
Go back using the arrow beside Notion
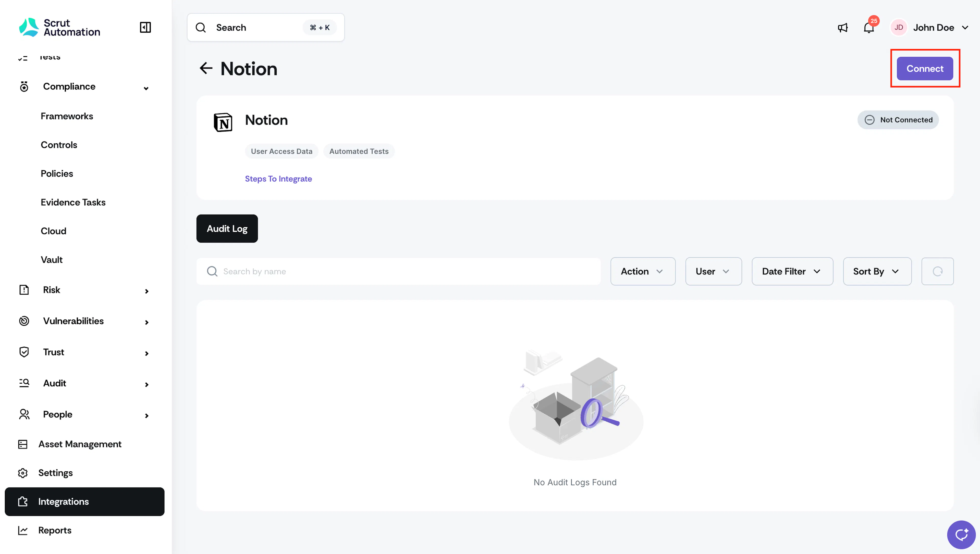pyautogui.click(x=206, y=69)
